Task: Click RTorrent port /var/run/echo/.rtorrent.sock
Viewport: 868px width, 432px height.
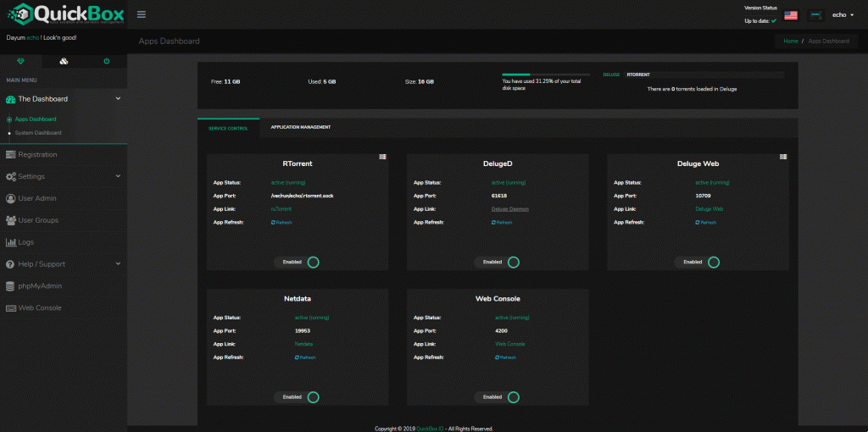Action: pyautogui.click(x=303, y=196)
